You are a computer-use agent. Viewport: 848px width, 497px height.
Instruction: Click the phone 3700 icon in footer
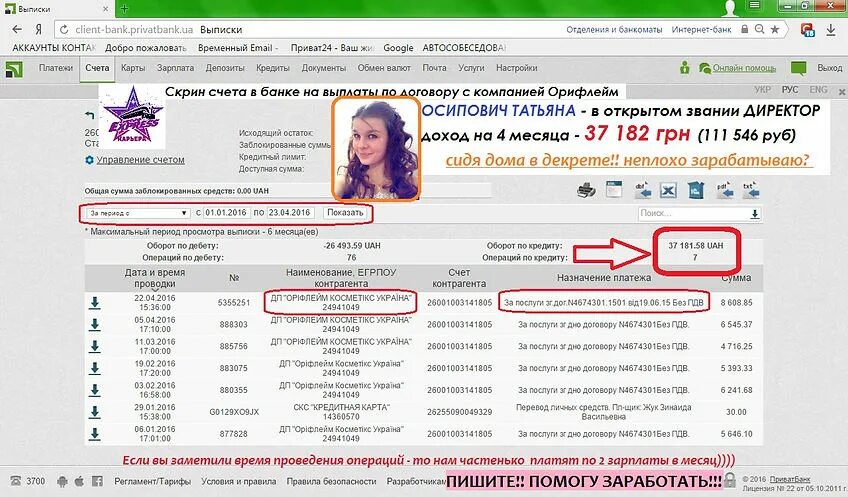click(x=16, y=481)
